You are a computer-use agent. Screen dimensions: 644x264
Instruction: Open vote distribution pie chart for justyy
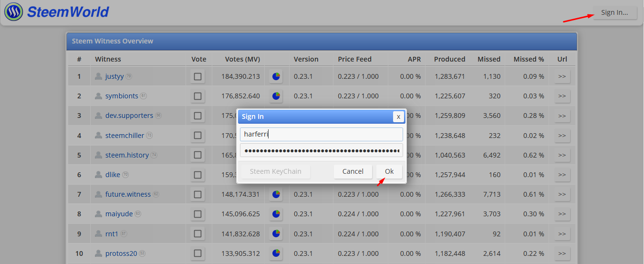point(276,76)
